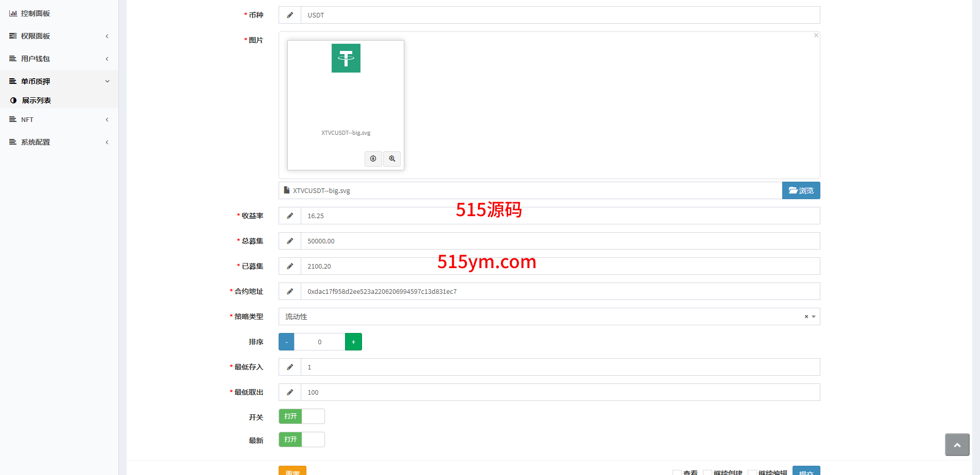Open the 策略类型 dropdown
Viewport: 980px width, 475px height.
pyautogui.click(x=541, y=316)
